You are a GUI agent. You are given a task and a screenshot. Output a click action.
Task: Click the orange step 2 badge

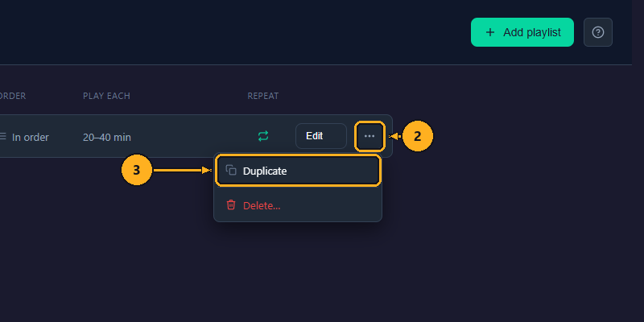[x=417, y=136]
